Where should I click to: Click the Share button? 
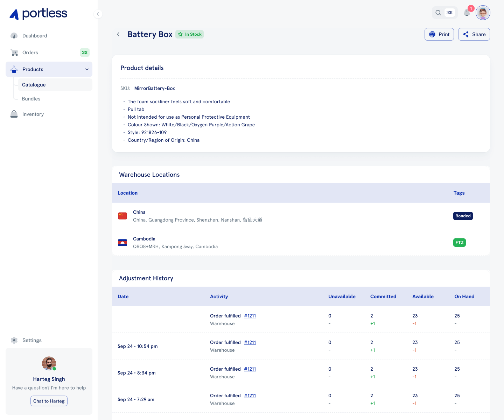coord(474,34)
